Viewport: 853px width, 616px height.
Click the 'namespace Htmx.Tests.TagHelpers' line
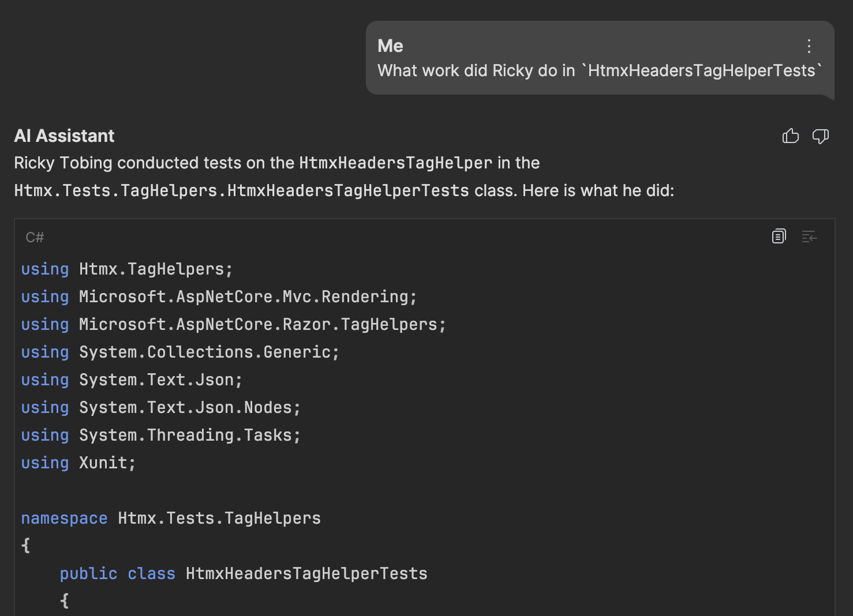(x=171, y=519)
